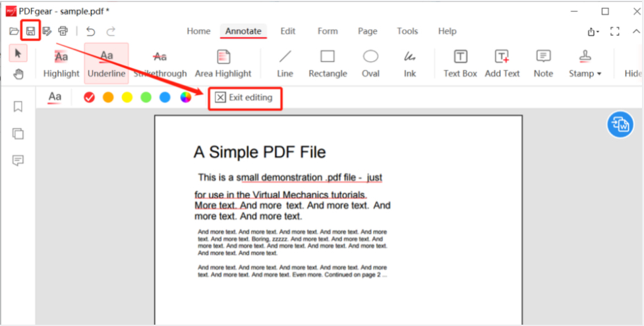Activate the hand pan tool
Image resolution: width=644 pixels, height=326 pixels.
point(18,74)
